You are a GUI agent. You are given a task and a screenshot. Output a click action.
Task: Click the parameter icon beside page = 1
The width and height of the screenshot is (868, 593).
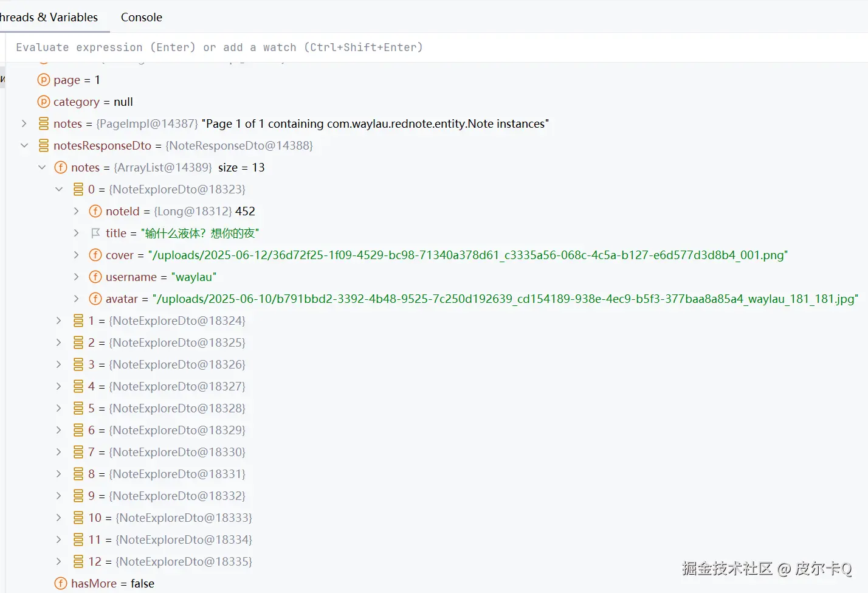click(44, 80)
